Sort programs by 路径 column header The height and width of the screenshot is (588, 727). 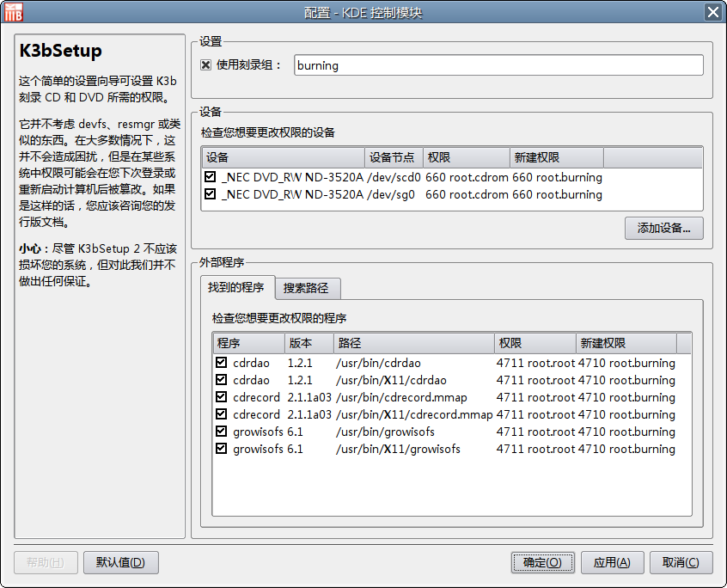414,343
